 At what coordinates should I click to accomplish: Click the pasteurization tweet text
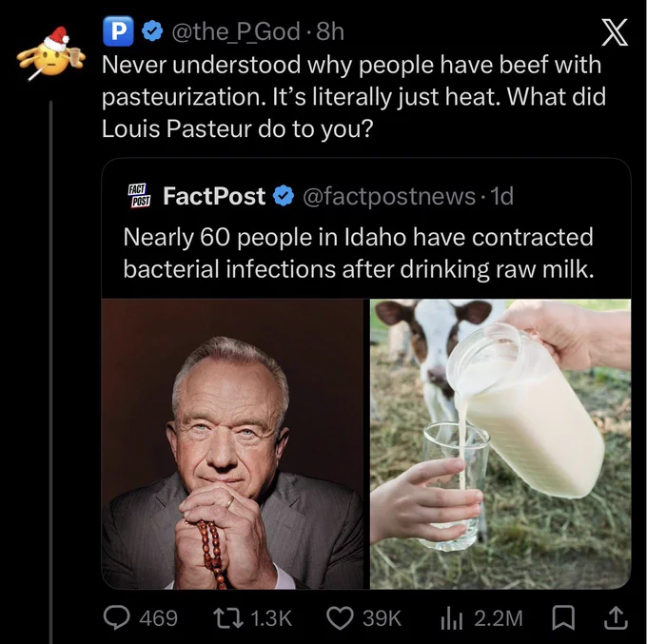[354, 96]
